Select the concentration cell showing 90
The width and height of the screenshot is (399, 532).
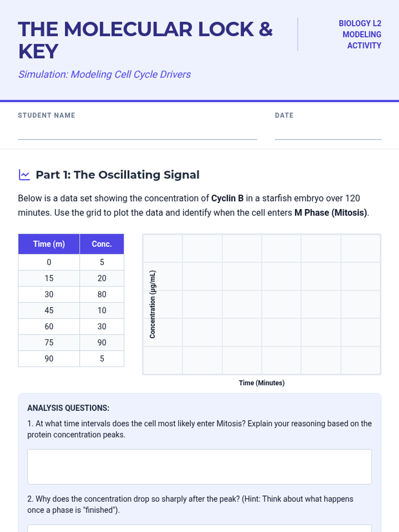point(102,342)
